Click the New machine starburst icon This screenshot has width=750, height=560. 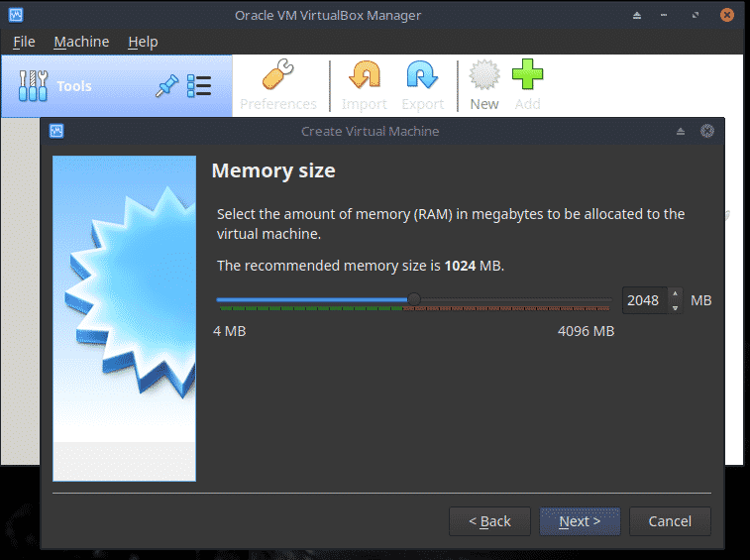click(x=484, y=74)
